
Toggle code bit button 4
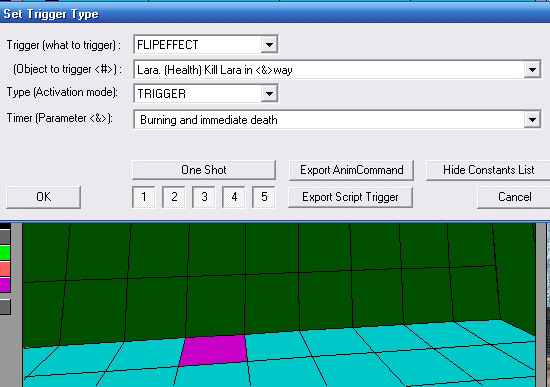[234, 197]
